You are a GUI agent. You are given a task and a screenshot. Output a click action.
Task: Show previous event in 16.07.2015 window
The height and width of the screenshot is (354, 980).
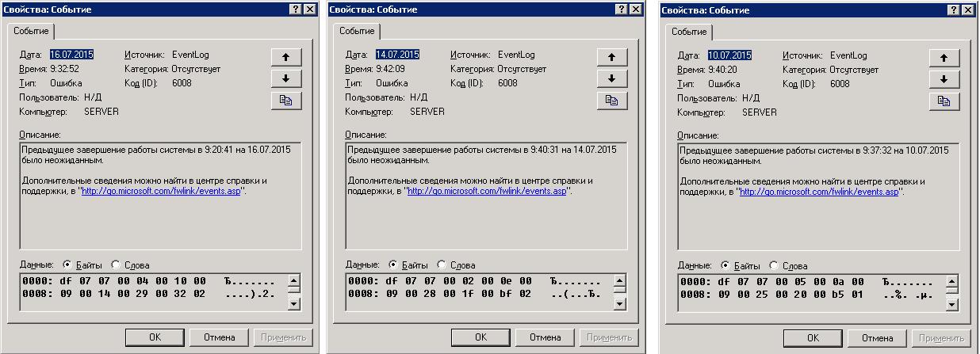point(285,57)
